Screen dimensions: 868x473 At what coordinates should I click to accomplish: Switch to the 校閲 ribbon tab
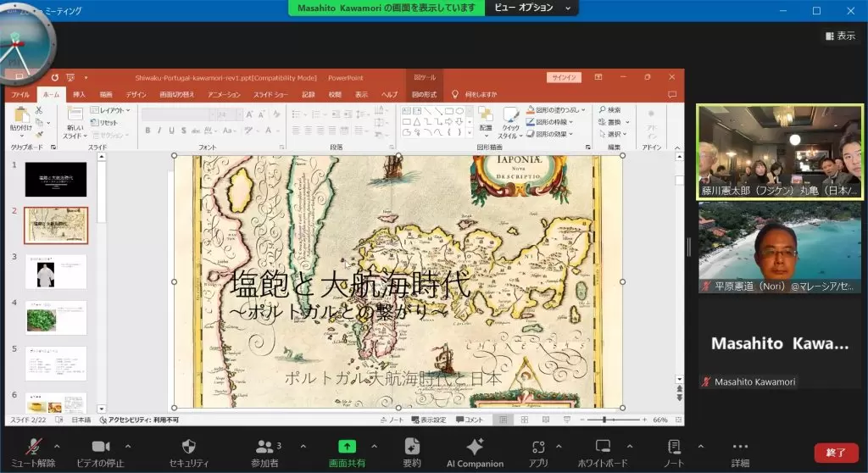(x=335, y=95)
